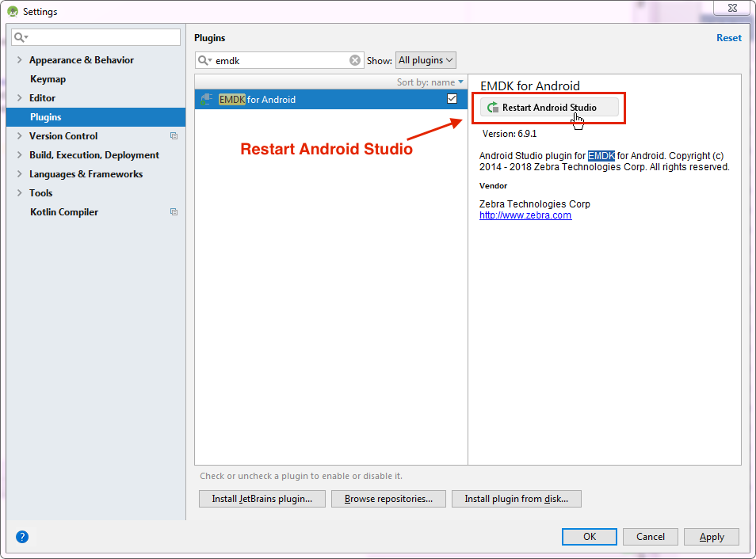756x559 pixels.
Task: Click the EMDK for Android plugin icon
Action: tap(207, 99)
